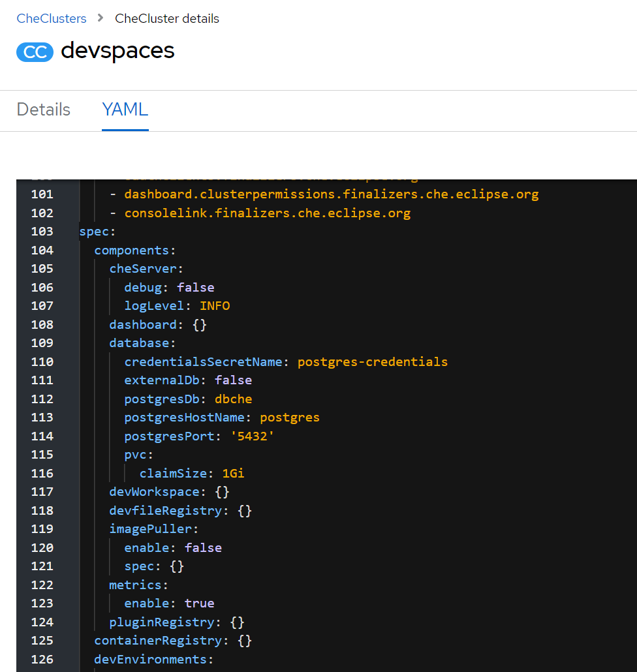
Task: Click the devEnvironments key on line 126
Action: pyautogui.click(x=151, y=659)
